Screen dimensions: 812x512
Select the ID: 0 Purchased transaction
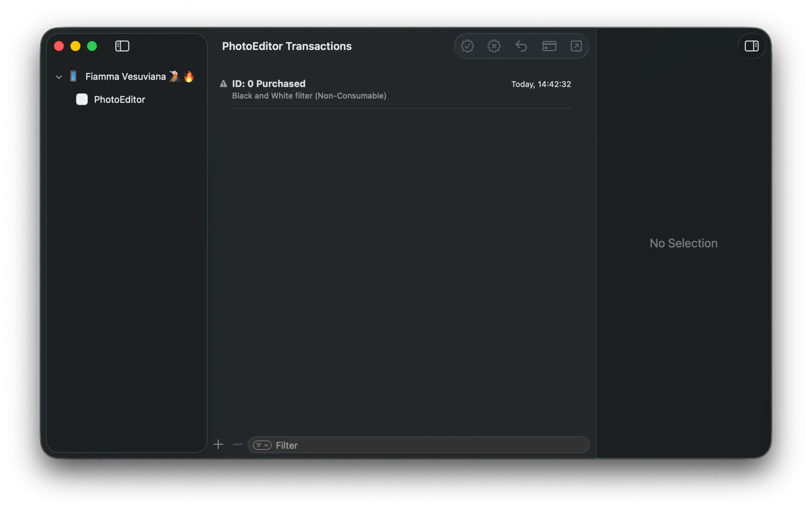point(309,89)
